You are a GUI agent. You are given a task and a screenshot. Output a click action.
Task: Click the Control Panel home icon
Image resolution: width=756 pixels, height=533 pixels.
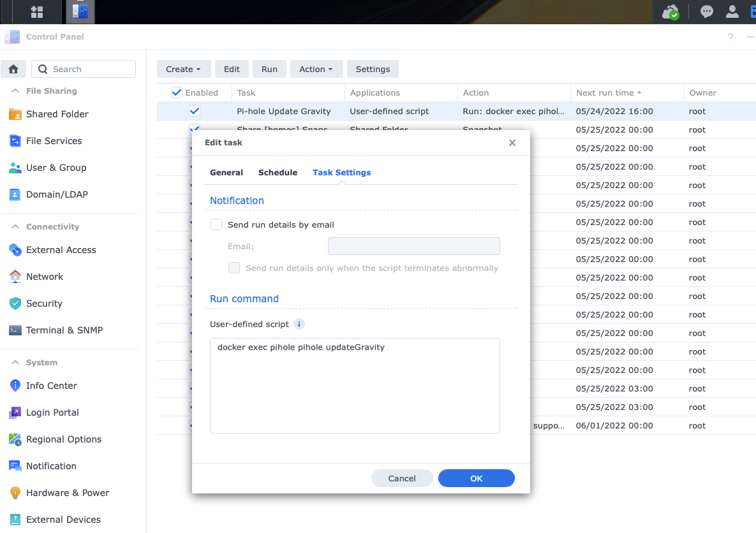pos(13,69)
